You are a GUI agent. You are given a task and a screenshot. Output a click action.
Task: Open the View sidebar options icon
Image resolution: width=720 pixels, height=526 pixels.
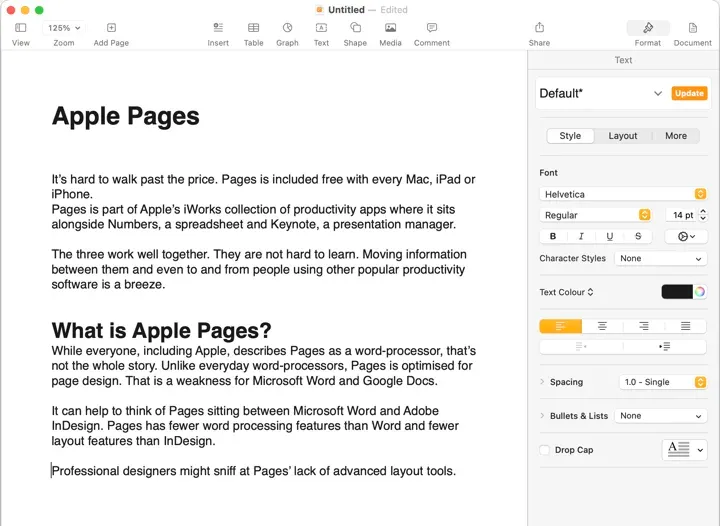coord(21,28)
